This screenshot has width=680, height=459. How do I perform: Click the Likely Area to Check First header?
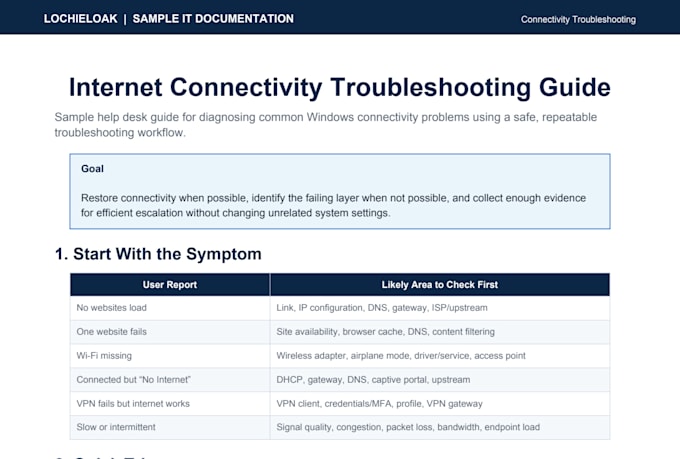tap(440, 285)
